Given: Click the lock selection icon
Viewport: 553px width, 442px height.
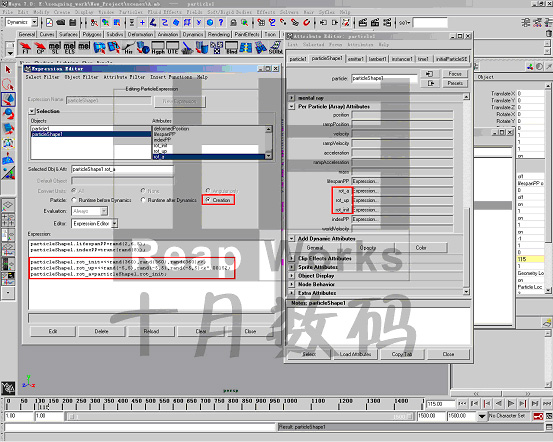Looking at the screenshot, I should click(x=233, y=23).
